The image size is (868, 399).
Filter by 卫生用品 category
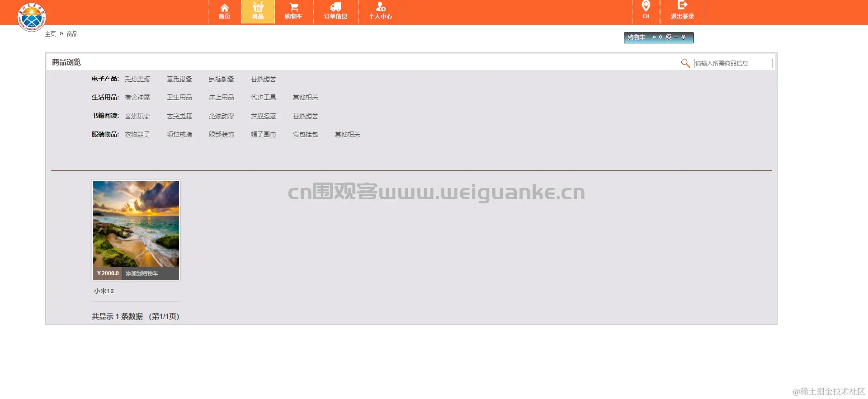pos(179,98)
